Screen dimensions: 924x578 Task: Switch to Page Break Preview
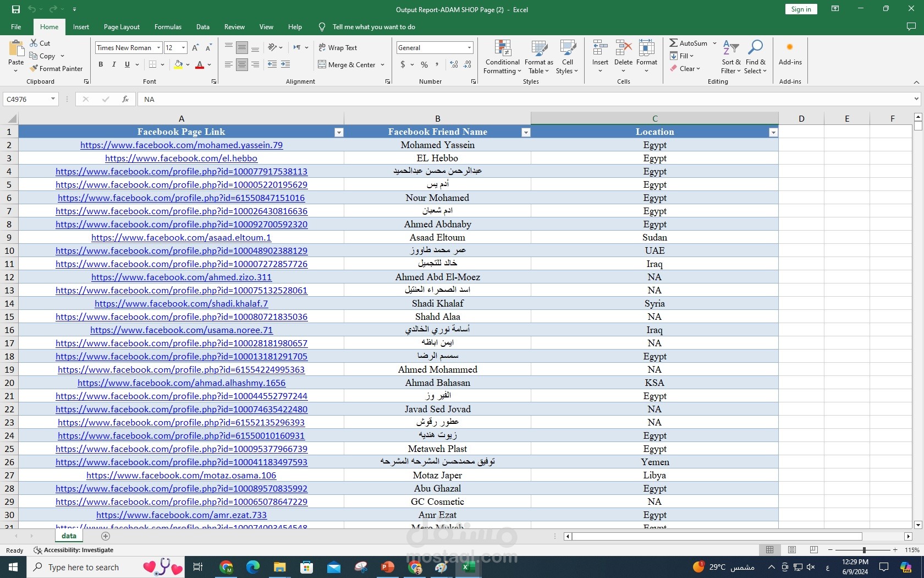[x=814, y=550]
